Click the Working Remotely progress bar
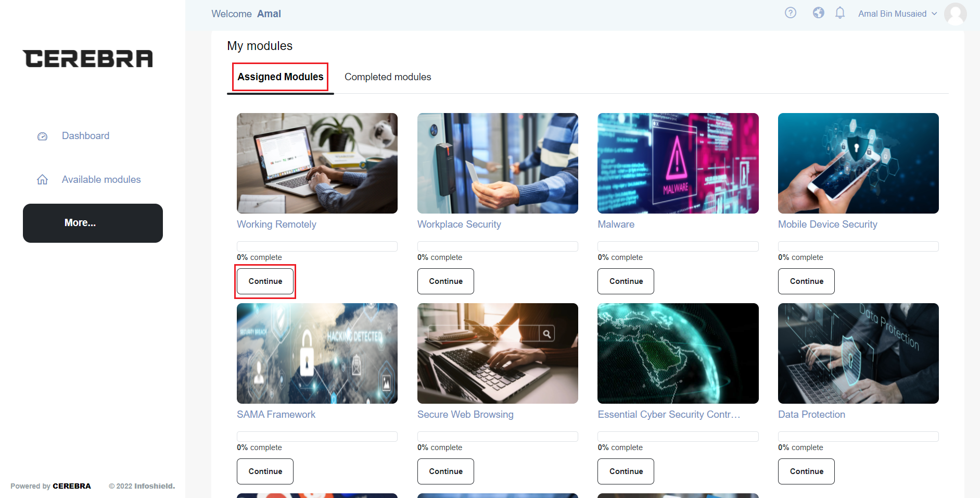980x498 pixels. pyautogui.click(x=317, y=246)
